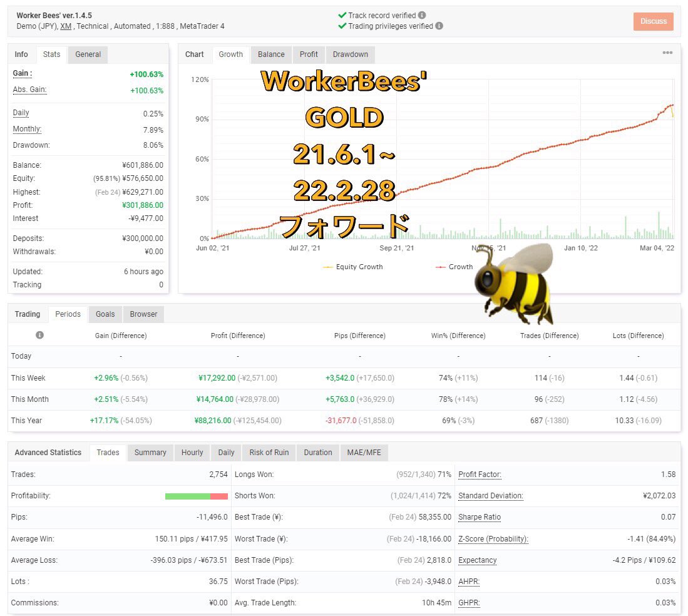This screenshot has height=616, width=688.
Task: Click the Avg. Trade Length value 10h 45m
Action: coord(436,603)
